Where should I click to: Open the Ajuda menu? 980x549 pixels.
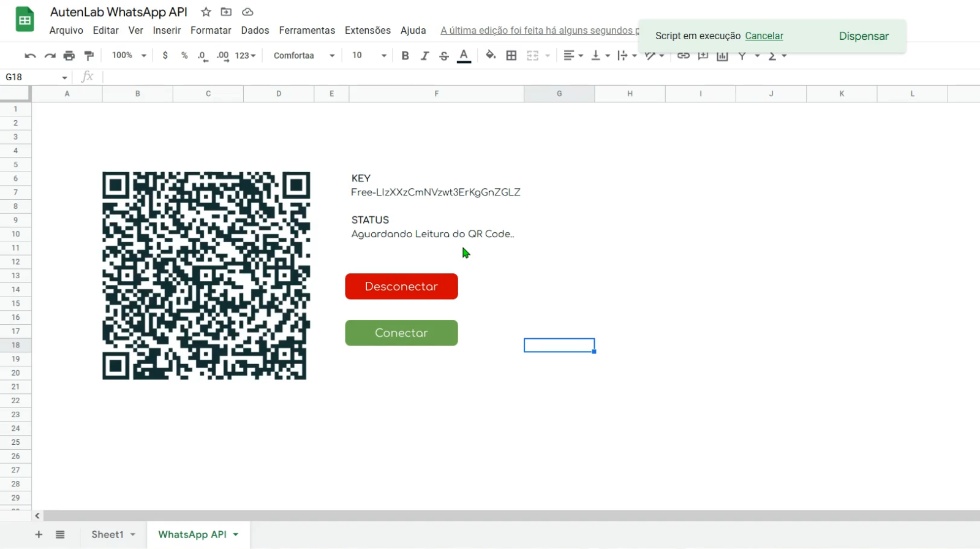(x=413, y=30)
